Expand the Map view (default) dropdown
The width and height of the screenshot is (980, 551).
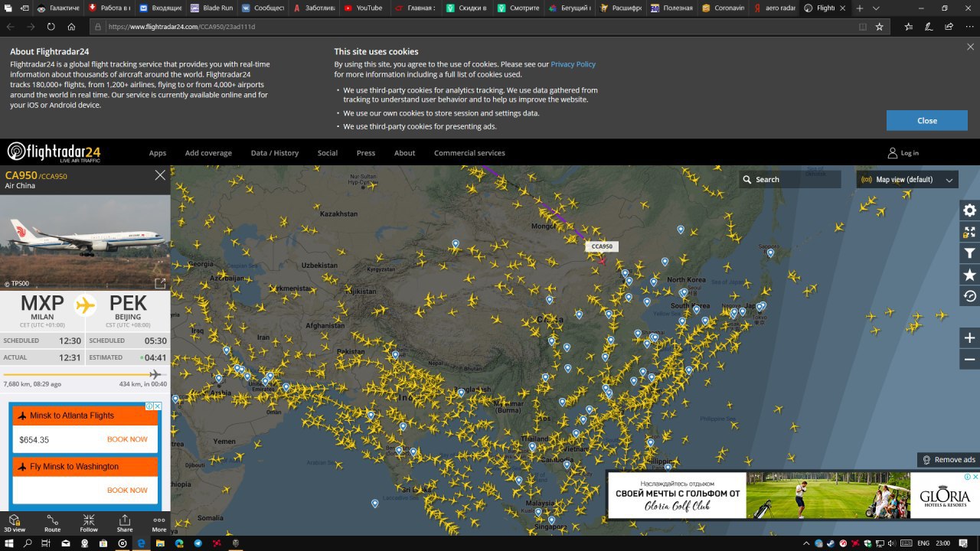click(907, 180)
